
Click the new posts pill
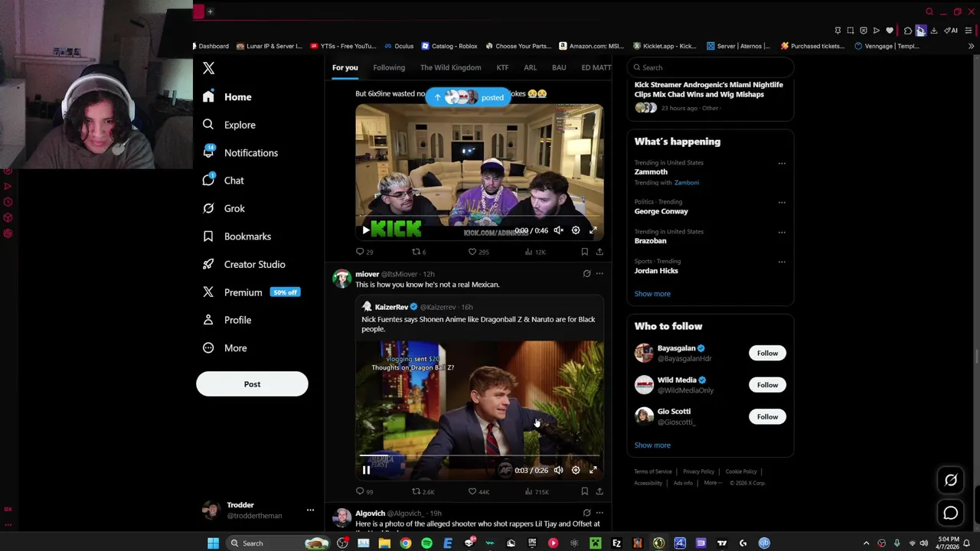468,97
